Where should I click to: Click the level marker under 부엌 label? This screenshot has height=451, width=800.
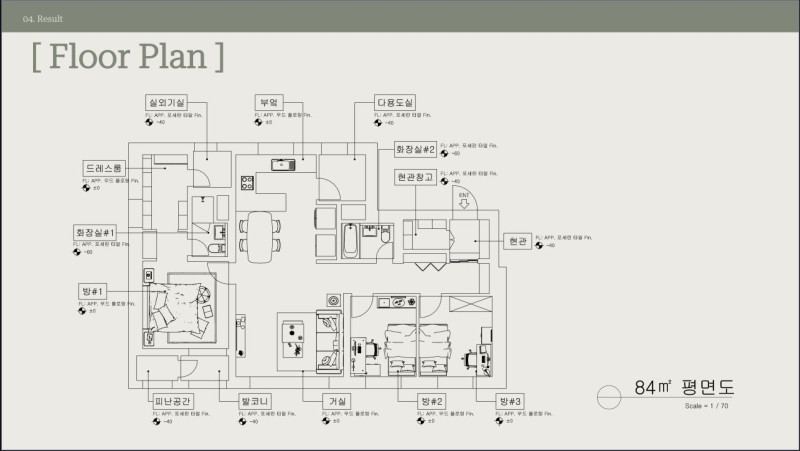coord(259,122)
